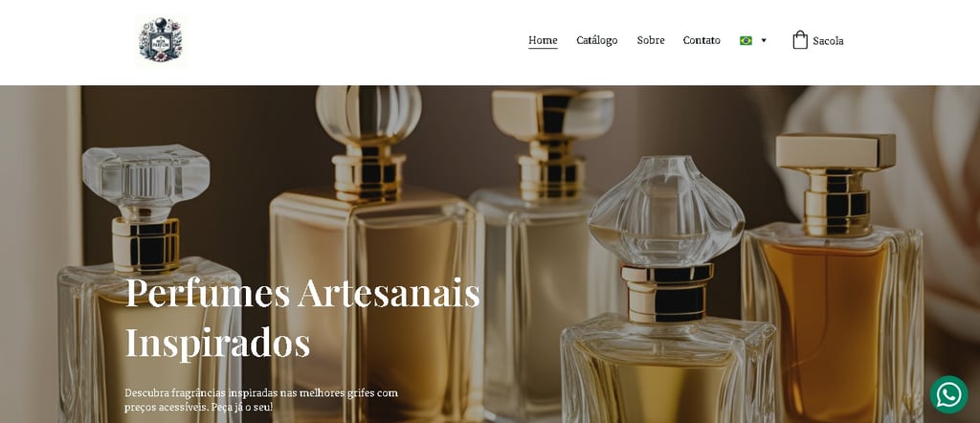
Task: Click the Perfumes Artesanais Inspirados heading
Action: pyautogui.click(x=302, y=317)
